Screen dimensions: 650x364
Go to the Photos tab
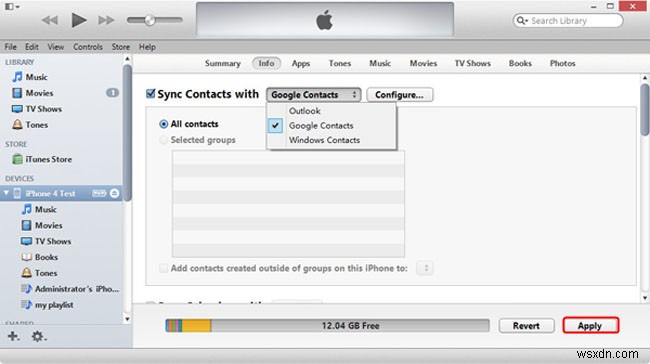tap(562, 63)
